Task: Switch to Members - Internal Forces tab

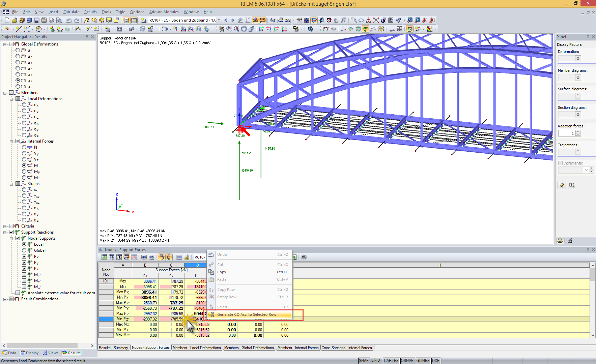Action: tap(298, 348)
